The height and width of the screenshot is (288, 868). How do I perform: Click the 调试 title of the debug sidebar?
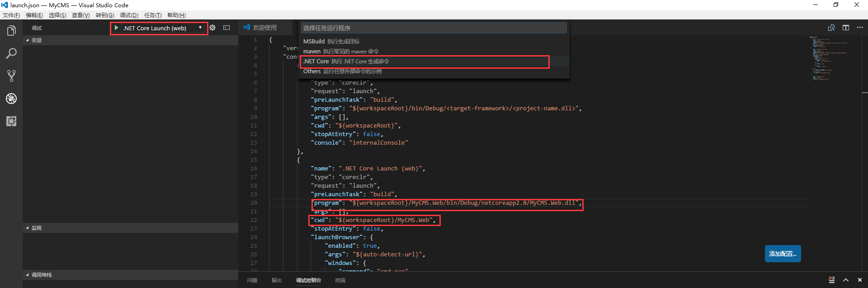pyautogui.click(x=37, y=28)
